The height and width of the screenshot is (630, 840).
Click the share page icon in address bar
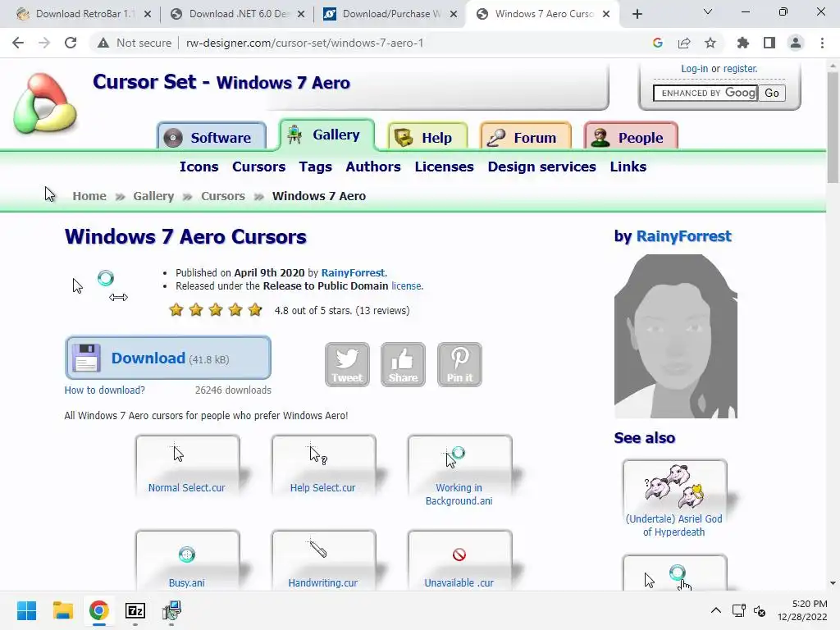click(x=684, y=43)
